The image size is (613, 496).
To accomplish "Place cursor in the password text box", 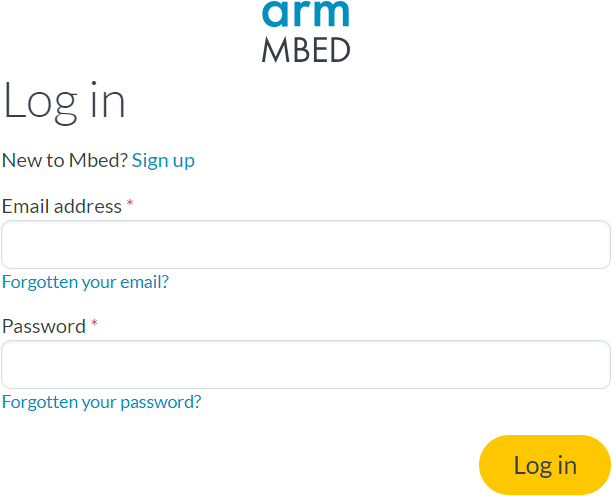I will click(306, 365).
